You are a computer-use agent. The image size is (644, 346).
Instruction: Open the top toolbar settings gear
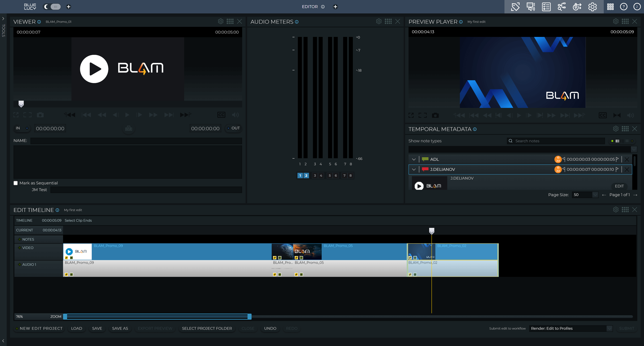point(593,7)
